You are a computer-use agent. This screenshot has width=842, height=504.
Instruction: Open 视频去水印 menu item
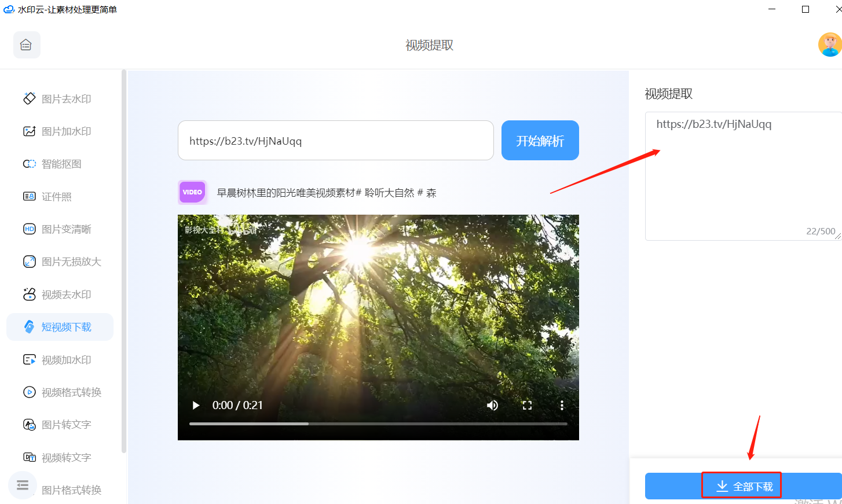pyautogui.click(x=60, y=295)
